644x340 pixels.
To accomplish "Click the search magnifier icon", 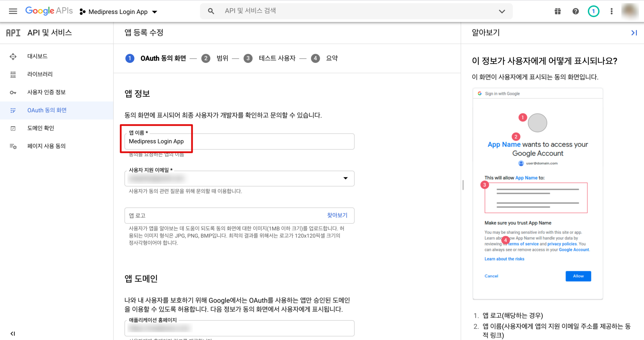I will [211, 11].
